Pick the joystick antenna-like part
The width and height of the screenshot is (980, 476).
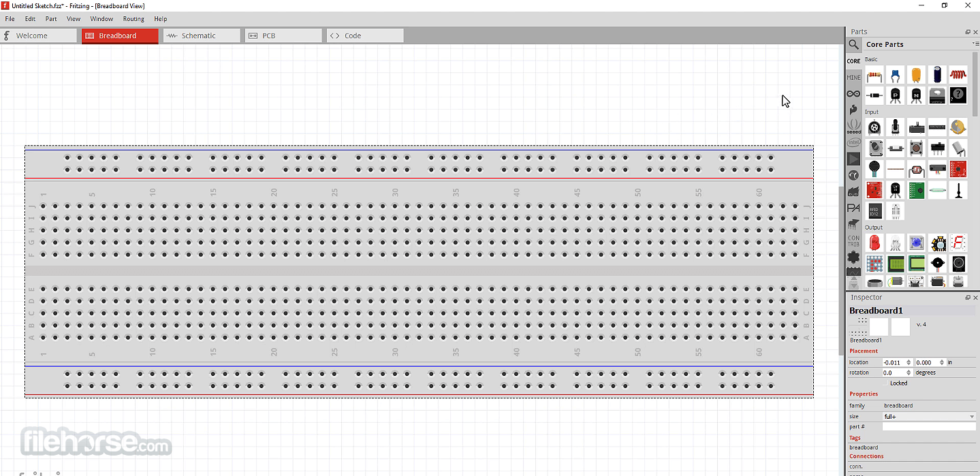(958, 190)
